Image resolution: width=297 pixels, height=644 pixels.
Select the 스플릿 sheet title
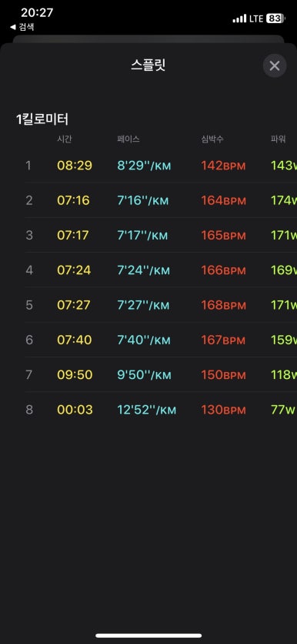click(x=148, y=65)
